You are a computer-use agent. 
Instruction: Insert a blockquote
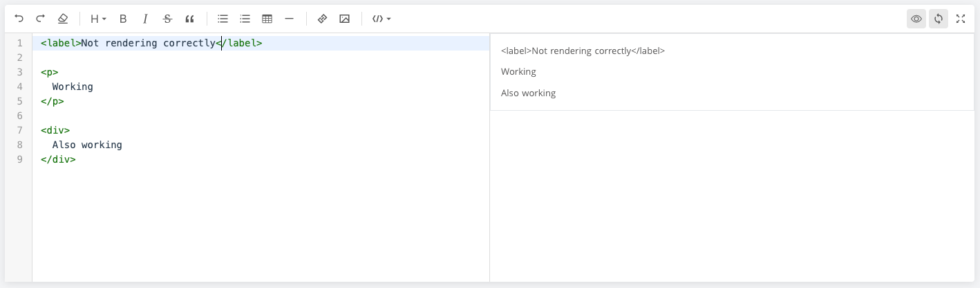tap(189, 19)
